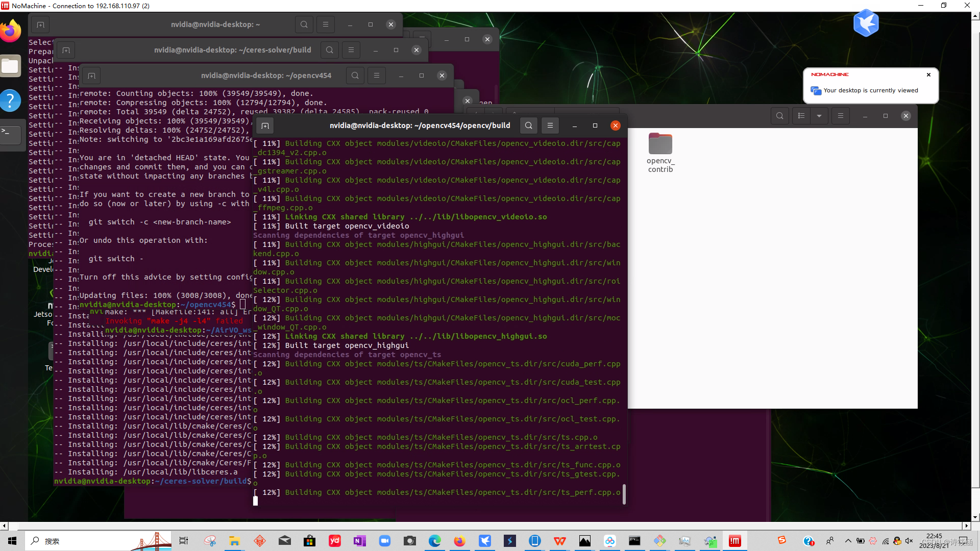This screenshot has width=980, height=551.
Task: Click search icon in file manager window
Action: tap(779, 116)
